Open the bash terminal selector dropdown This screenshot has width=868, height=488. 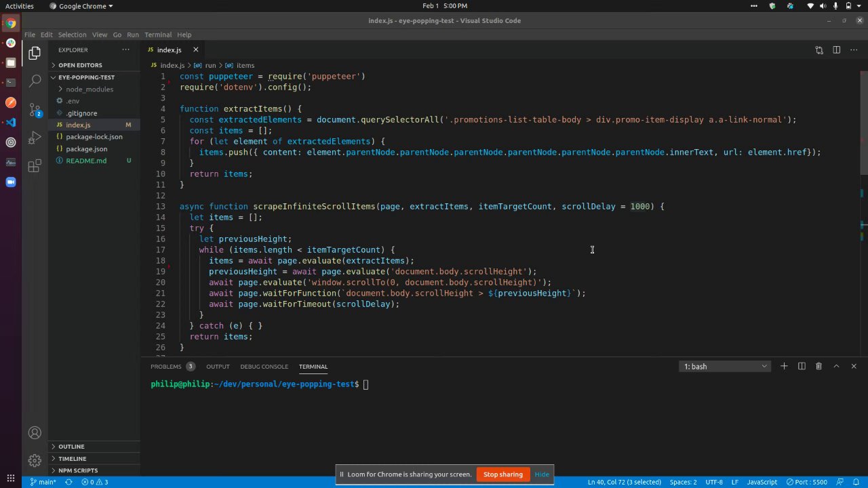725,367
